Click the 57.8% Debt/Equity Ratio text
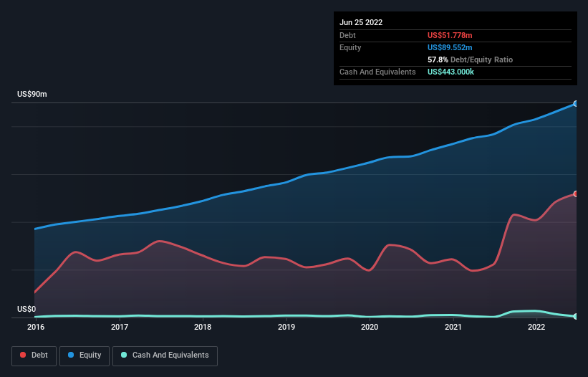Screen dimensions: 588x377 (470, 59)
